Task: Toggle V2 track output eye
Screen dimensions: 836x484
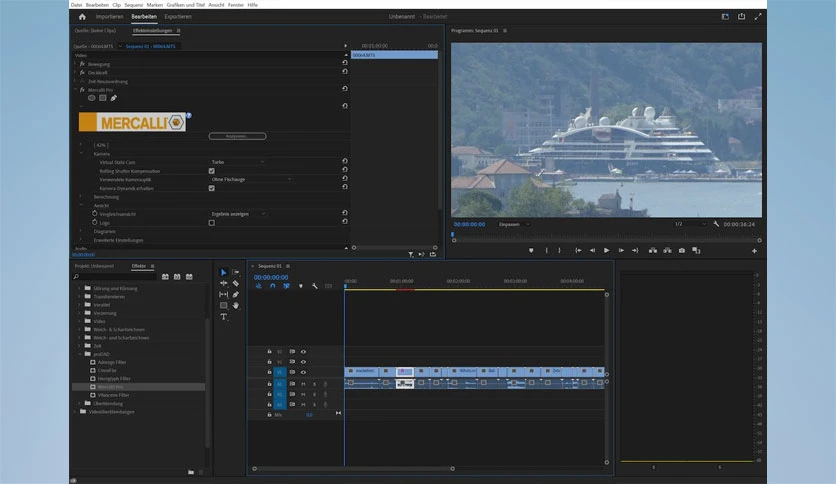Action: click(303, 362)
